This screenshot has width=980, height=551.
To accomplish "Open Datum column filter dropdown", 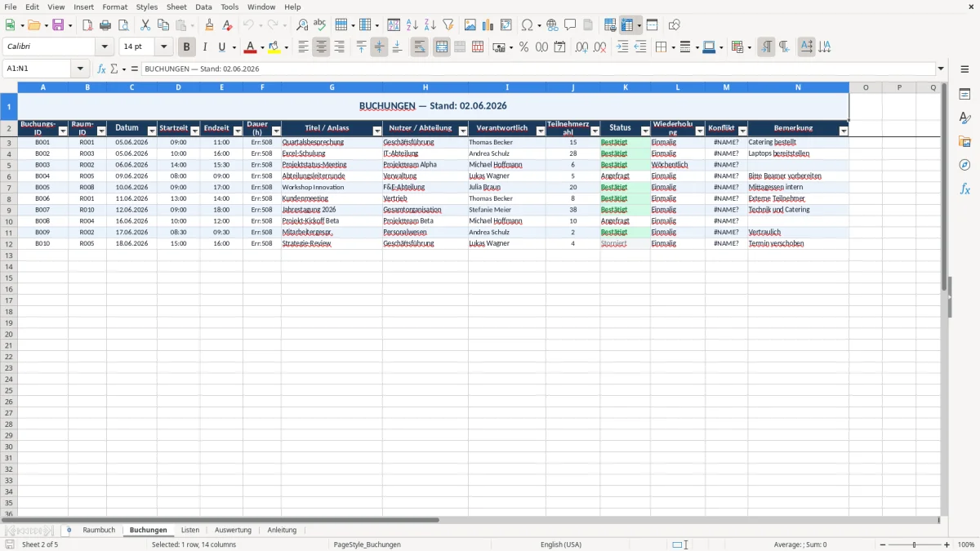I will pyautogui.click(x=152, y=131).
